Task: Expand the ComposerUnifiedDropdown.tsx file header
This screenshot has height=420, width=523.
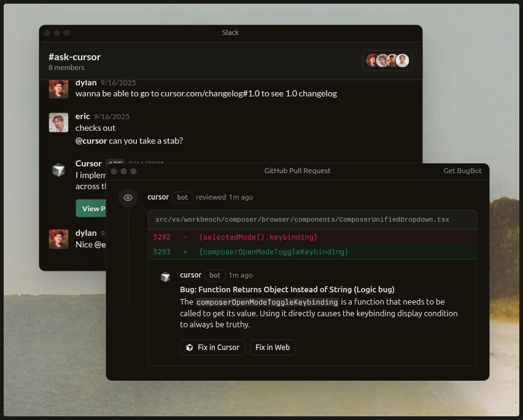Action: [302, 220]
